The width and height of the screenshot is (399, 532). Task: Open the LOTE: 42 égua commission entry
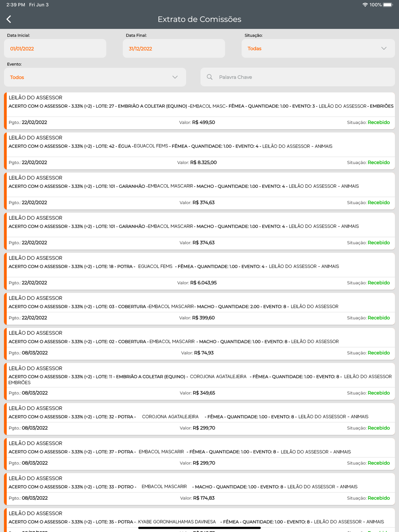pyautogui.click(x=199, y=151)
